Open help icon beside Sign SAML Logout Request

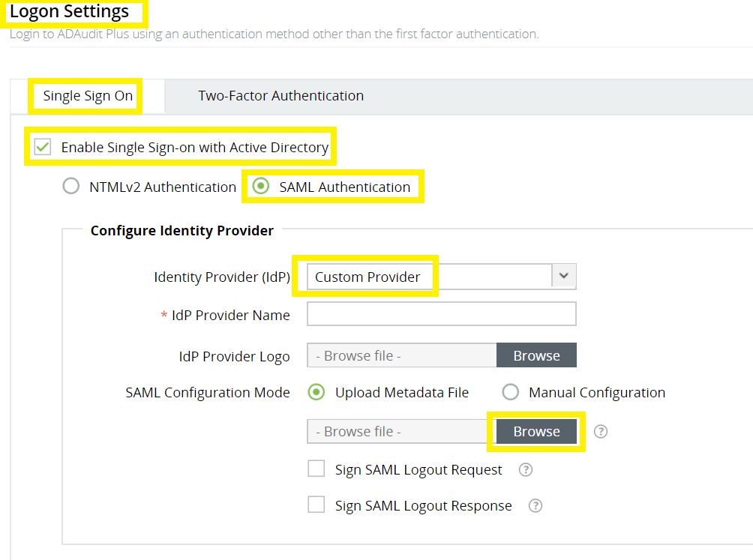526,469
